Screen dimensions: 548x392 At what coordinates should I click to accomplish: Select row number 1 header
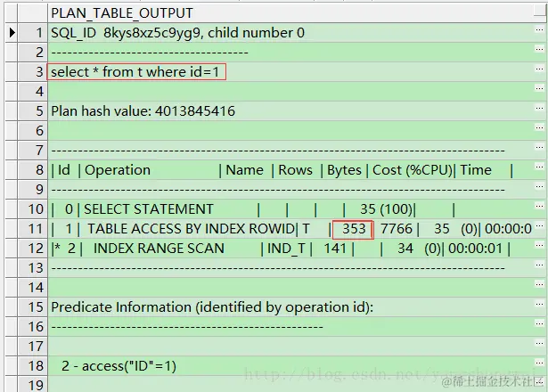(32, 33)
